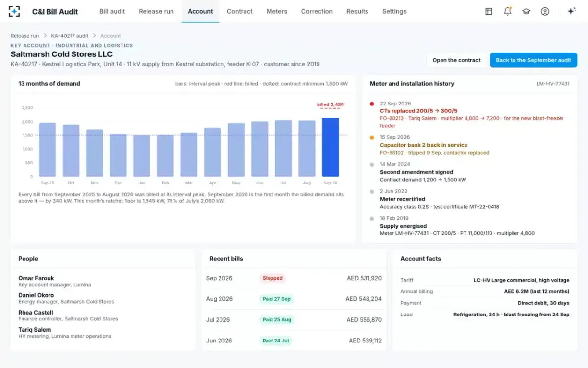Select the Sep 26 highlighted demand bar

point(330,147)
